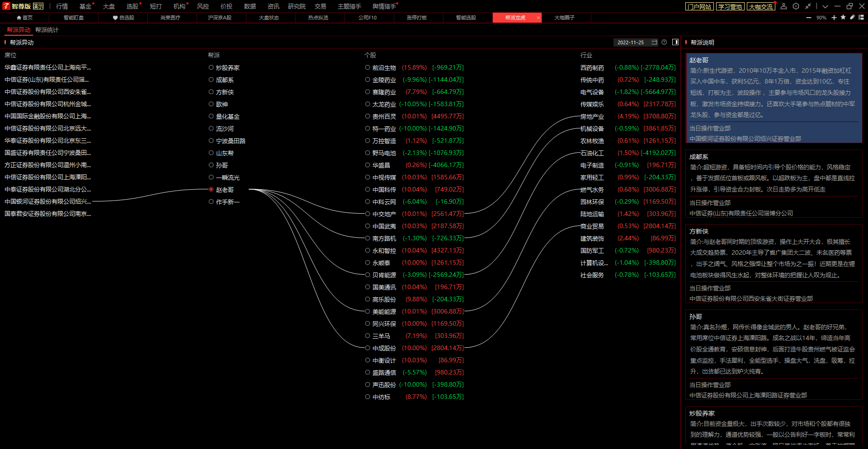Click the 学习营地 button
Viewport: 868px width, 449px height.
(x=730, y=6)
